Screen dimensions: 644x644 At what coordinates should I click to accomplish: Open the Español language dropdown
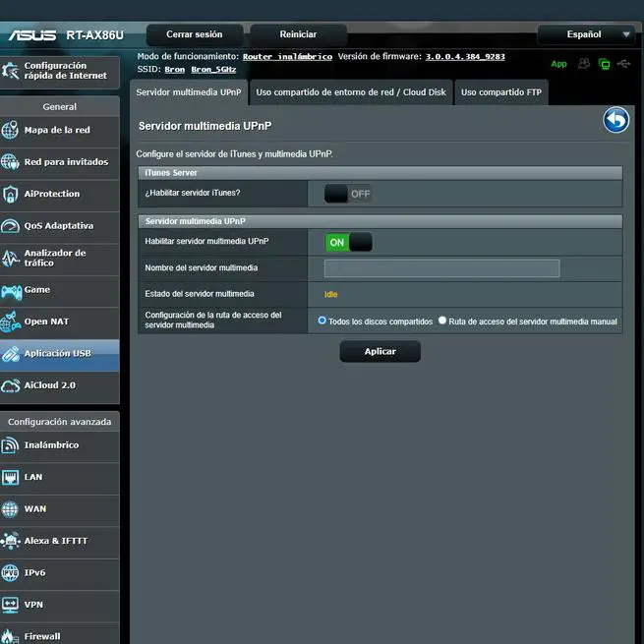pyautogui.click(x=589, y=34)
